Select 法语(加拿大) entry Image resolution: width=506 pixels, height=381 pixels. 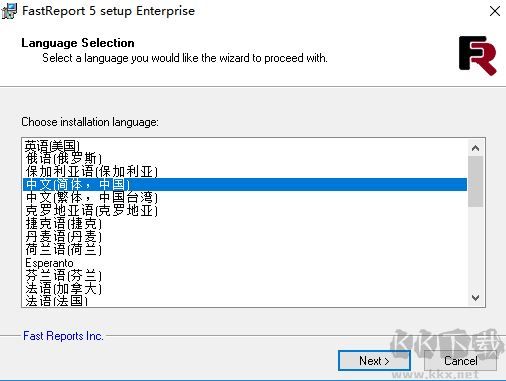click(x=245, y=289)
